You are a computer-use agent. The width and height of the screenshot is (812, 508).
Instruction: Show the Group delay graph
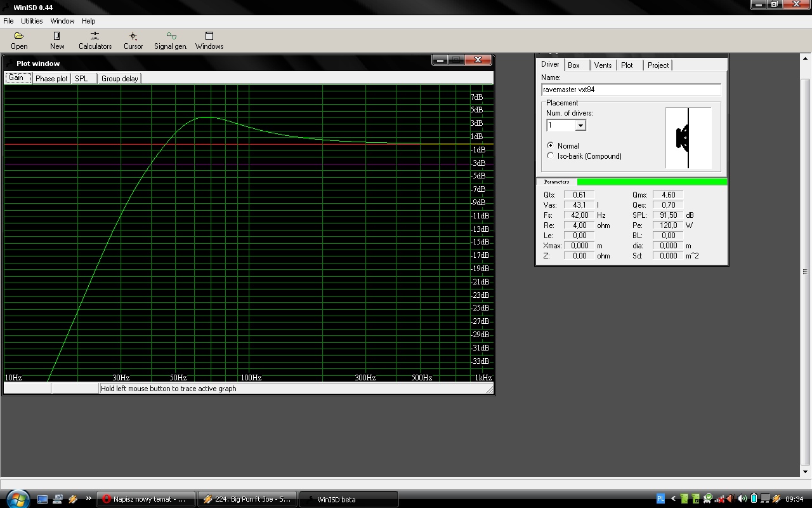[119, 79]
